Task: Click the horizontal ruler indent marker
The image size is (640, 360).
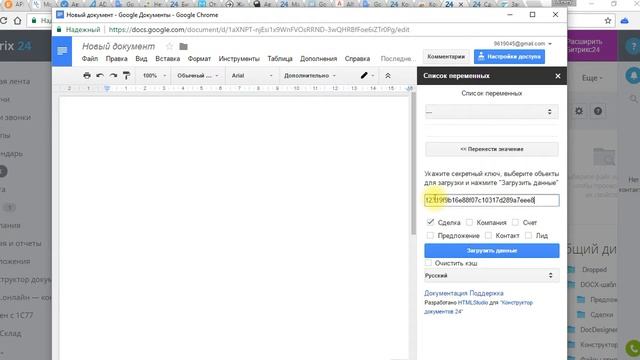Action: tap(107, 89)
